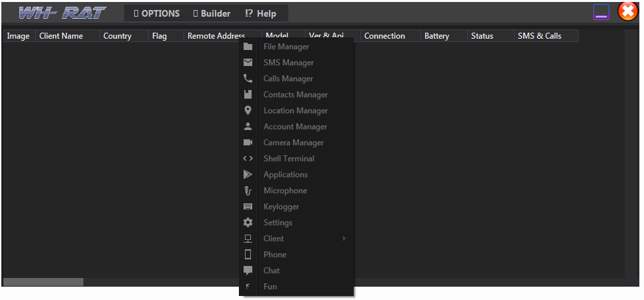The image size is (644, 300).
Task: Select the Phone entry in the context menu
Action: (x=296, y=255)
